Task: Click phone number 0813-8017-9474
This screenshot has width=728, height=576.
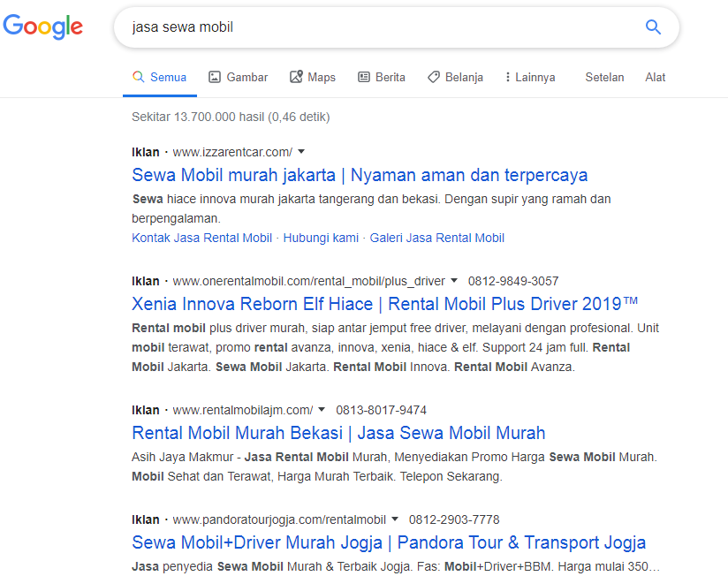Action: (x=381, y=410)
